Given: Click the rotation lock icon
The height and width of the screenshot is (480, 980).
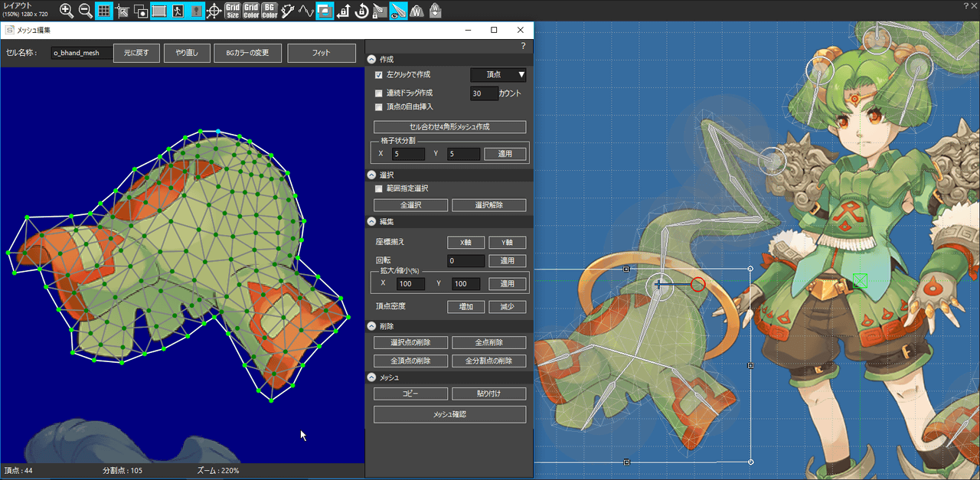Looking at the screenshot, I should 361,11.
